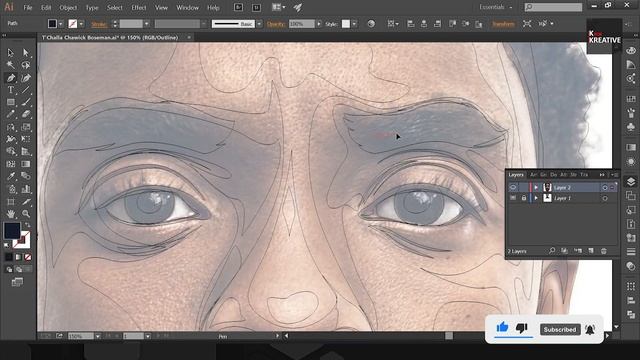Screen dimensions: 640x360
Task: Toggle visibility eye of Layer 2
Action: 513,187
